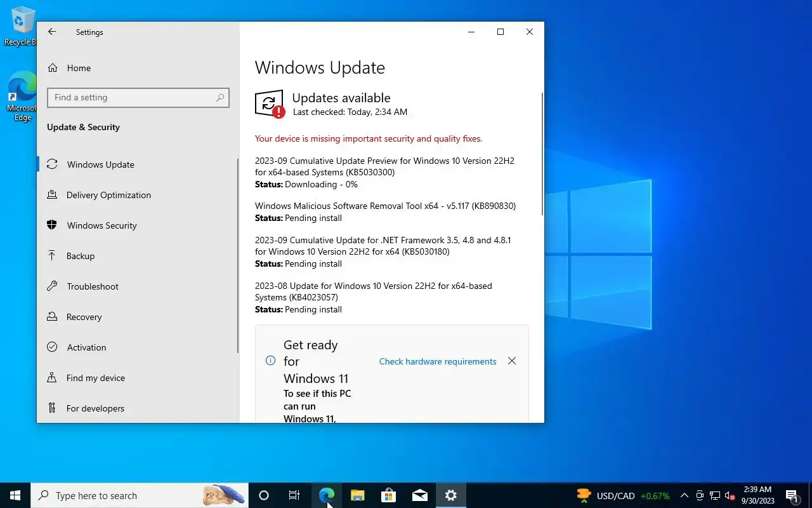The height and width of the screenshot is (508, 812).
Task: Click the Settings gear on taskbar
Action: click(451, 495)
